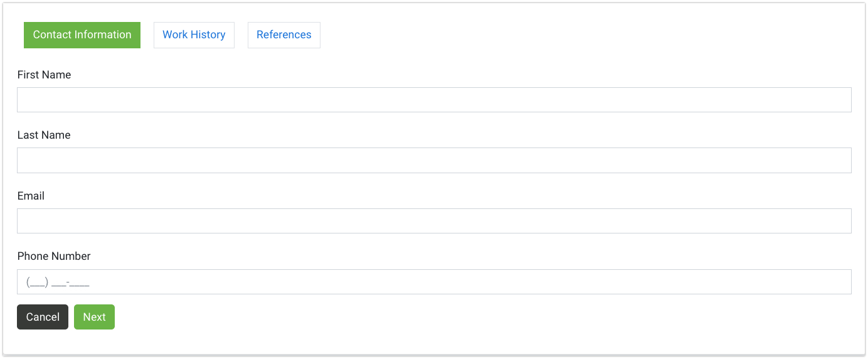Cancel the contact form

(43, 317)
